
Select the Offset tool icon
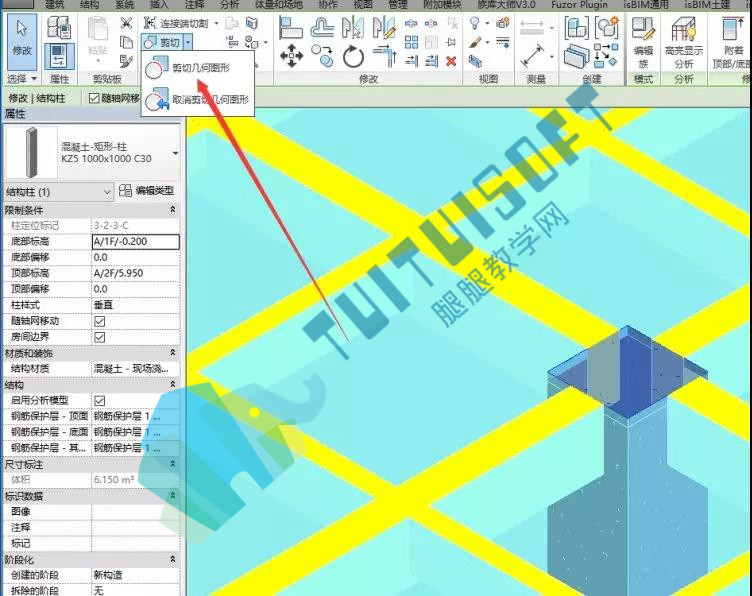coord(322,27)
